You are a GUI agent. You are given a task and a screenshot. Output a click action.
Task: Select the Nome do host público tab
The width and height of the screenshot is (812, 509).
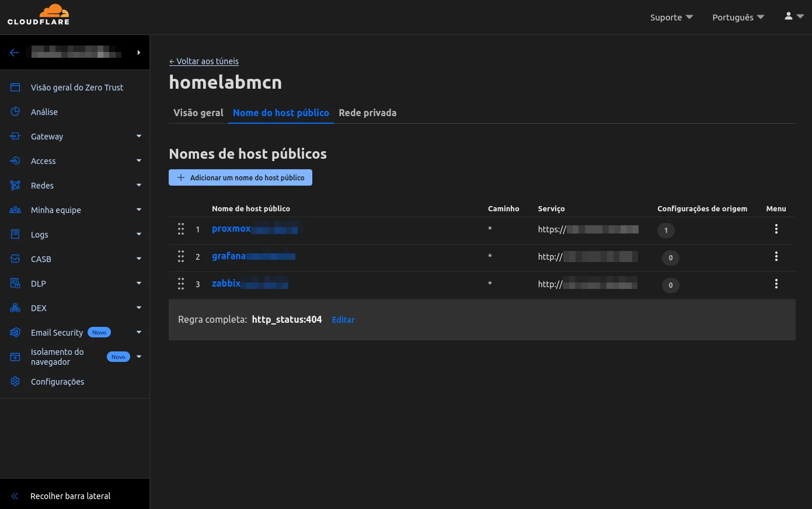[281, 113]
